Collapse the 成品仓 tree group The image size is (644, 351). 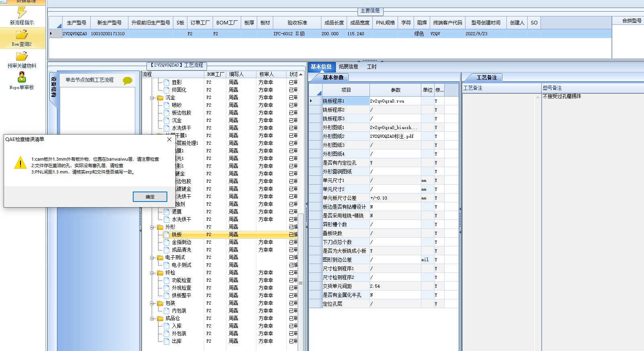click(x=152, y=319)
